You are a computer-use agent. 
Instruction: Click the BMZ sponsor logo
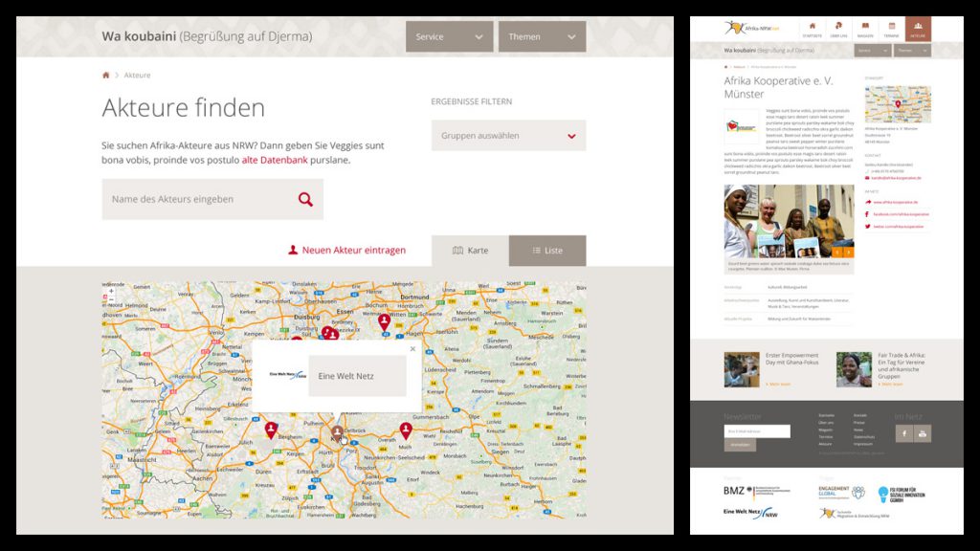[x=757, y=492]
